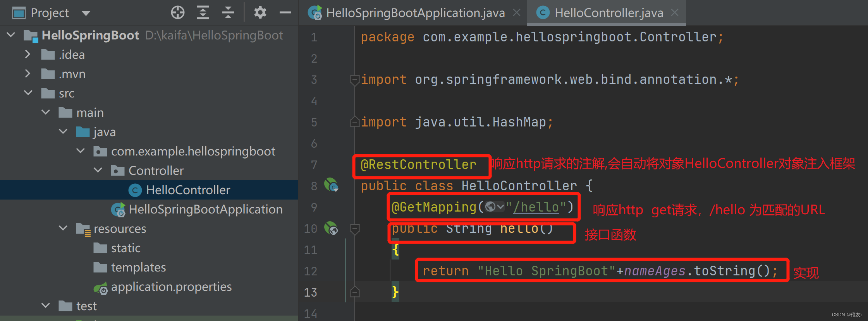Click the "/hello" URL link in GetMapping

[x=536, y=207]
